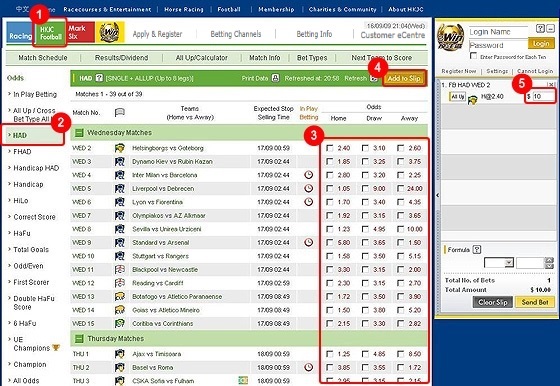The image size is (560, 386).
Task: Click the Formula help question mark icon
Action: coord(477,250)
